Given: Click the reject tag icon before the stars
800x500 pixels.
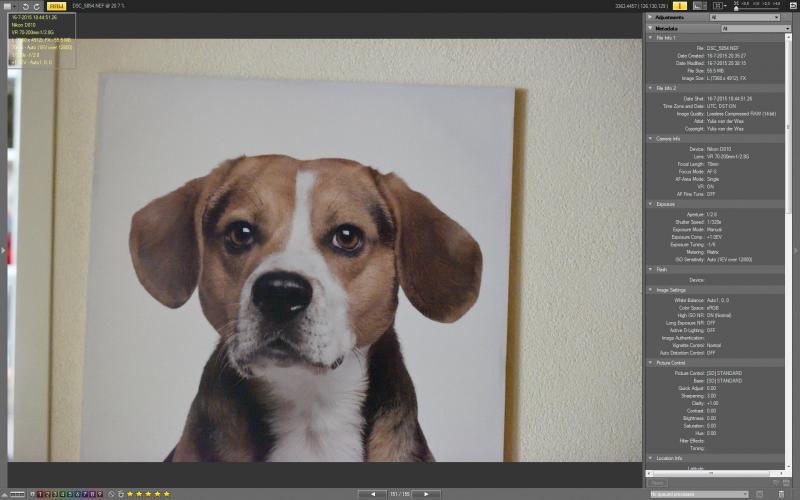Looking at the screenshot, I should coord(121,494).
